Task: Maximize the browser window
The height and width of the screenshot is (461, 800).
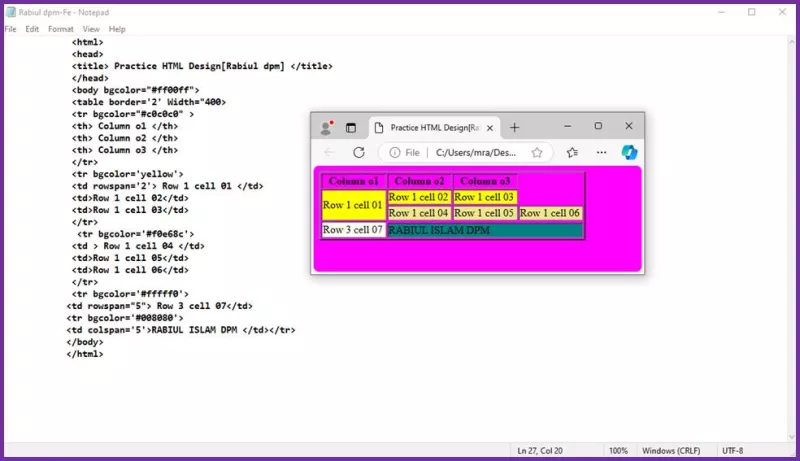Action: tap(598, 126)
